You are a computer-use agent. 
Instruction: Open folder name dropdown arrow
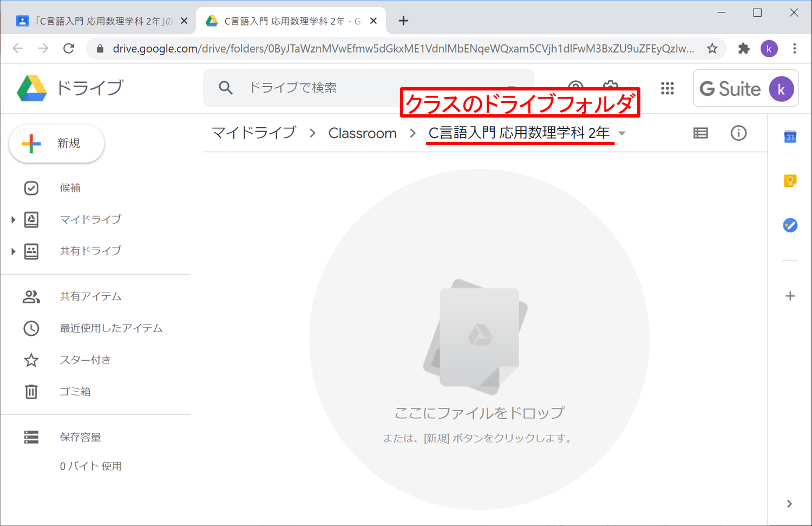coord(622,134)
